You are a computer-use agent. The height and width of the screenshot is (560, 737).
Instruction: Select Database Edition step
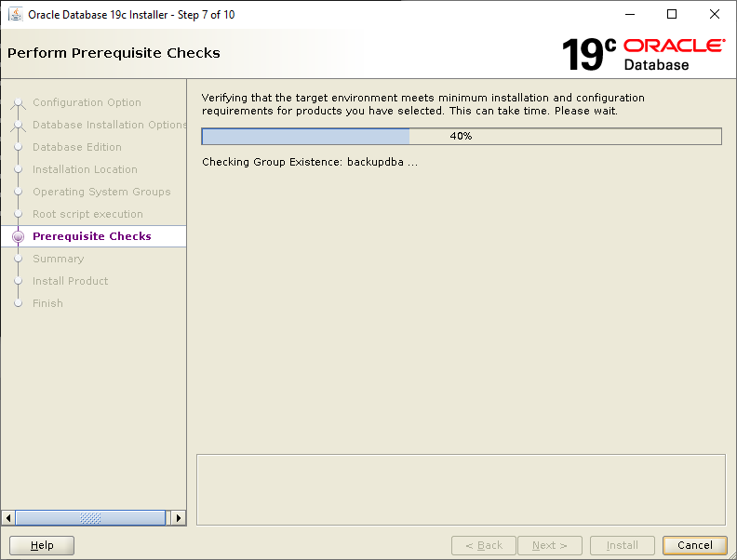pos(77,147)
